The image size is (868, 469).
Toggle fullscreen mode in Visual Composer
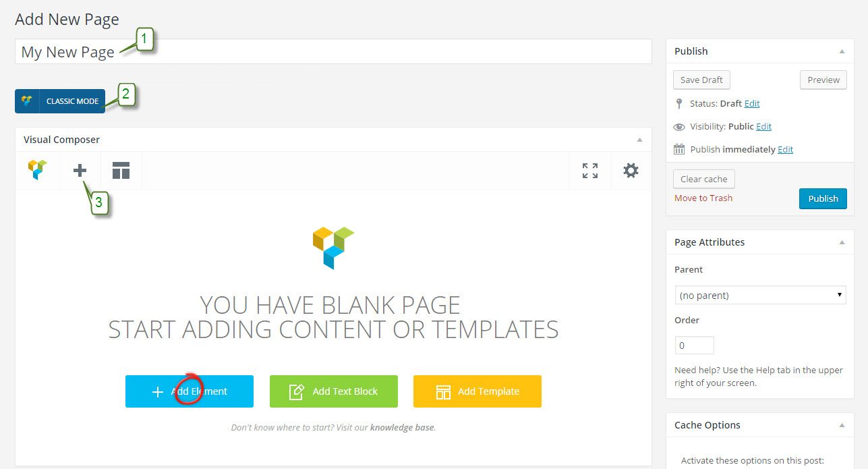tap(589, 171)
